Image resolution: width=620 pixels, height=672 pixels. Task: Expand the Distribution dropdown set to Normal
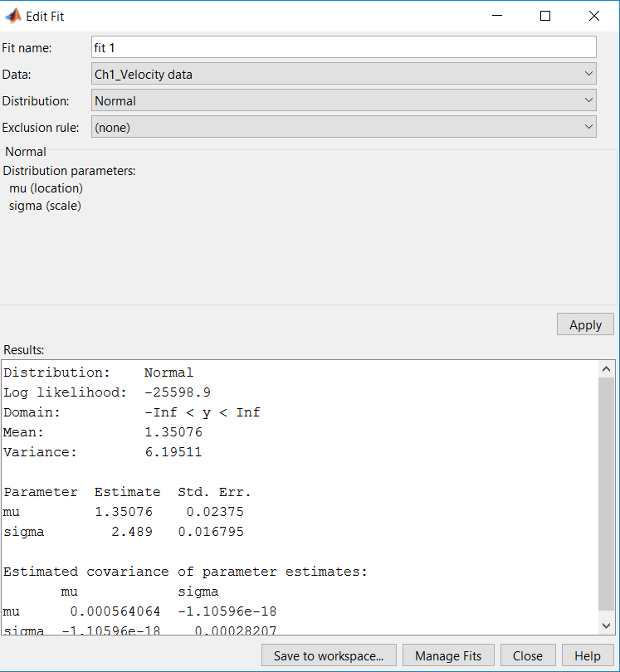coord(344,100)
